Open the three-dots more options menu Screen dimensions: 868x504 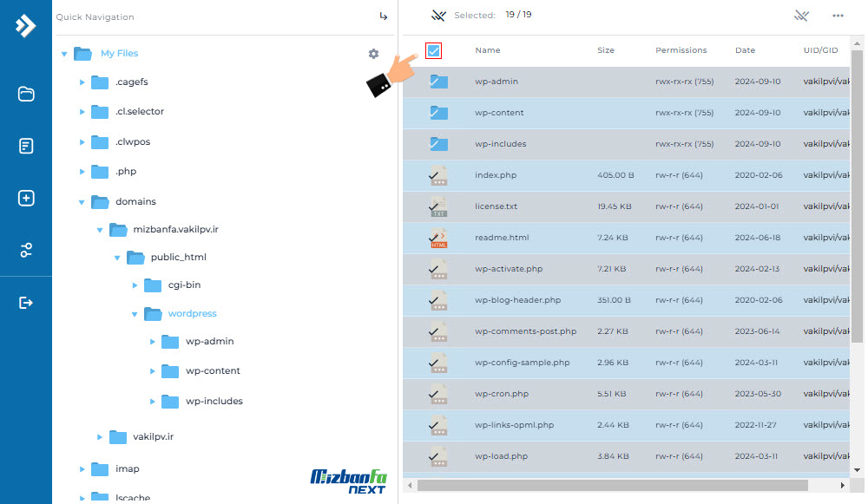click(838, 16)
